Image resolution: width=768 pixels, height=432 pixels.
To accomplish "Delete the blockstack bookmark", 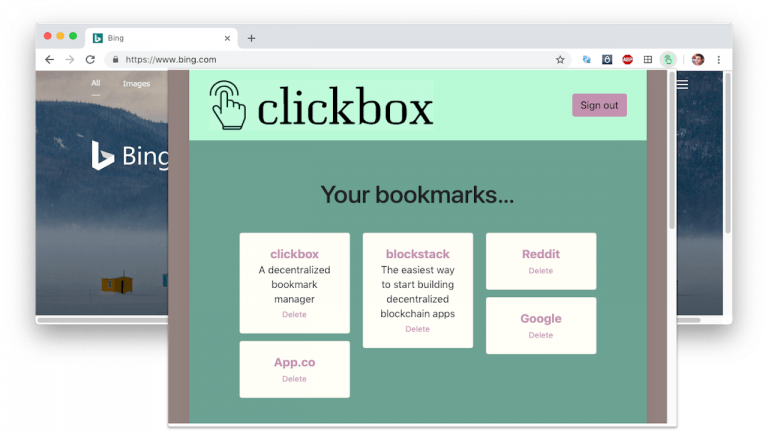I will pos(417,329).
